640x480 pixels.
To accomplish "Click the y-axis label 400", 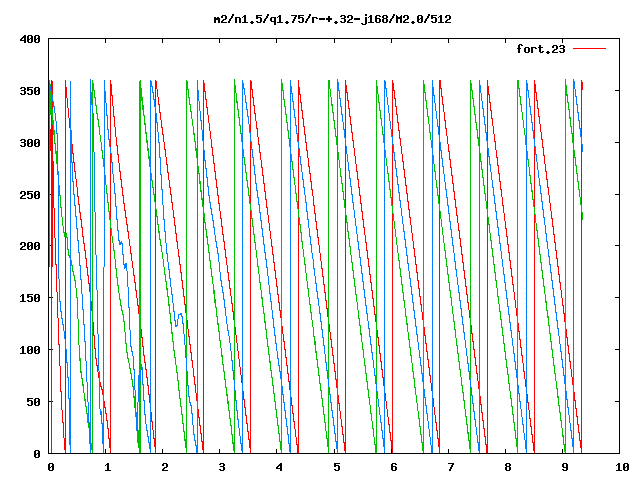I will point(30,39).
